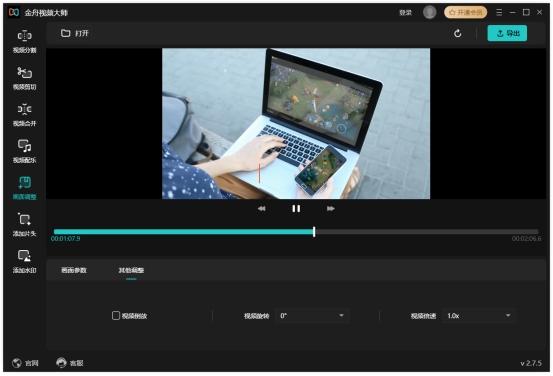Screen dimensions: 553x376
Task: Choose the video merge tool
Action: [24, 115]
